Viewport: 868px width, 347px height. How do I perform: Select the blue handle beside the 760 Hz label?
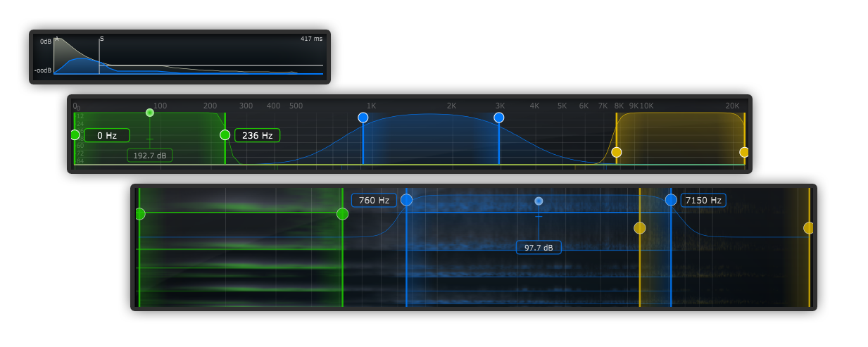click(x=406, y=200)
